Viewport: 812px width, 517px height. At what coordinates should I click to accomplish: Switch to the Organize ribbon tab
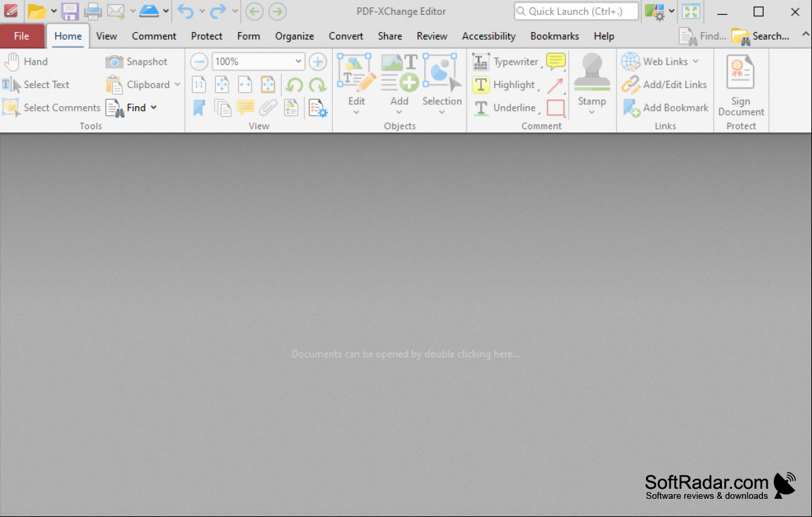(x=294, y=36)
